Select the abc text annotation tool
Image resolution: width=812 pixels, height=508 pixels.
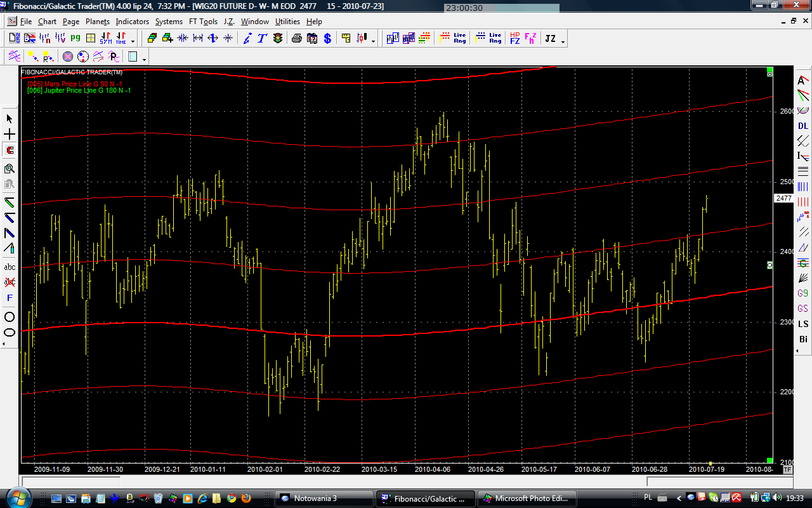pyautogui.click(x=10, y=267)
